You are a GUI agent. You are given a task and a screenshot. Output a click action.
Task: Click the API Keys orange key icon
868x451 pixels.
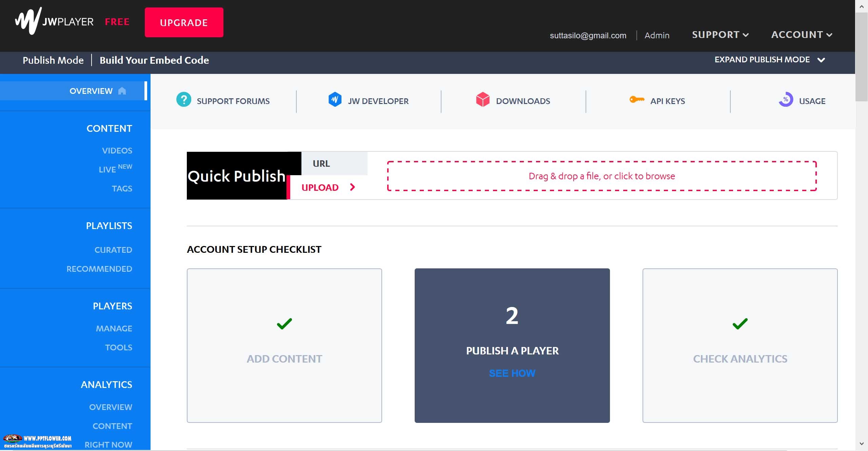click(x=637, y=100)
